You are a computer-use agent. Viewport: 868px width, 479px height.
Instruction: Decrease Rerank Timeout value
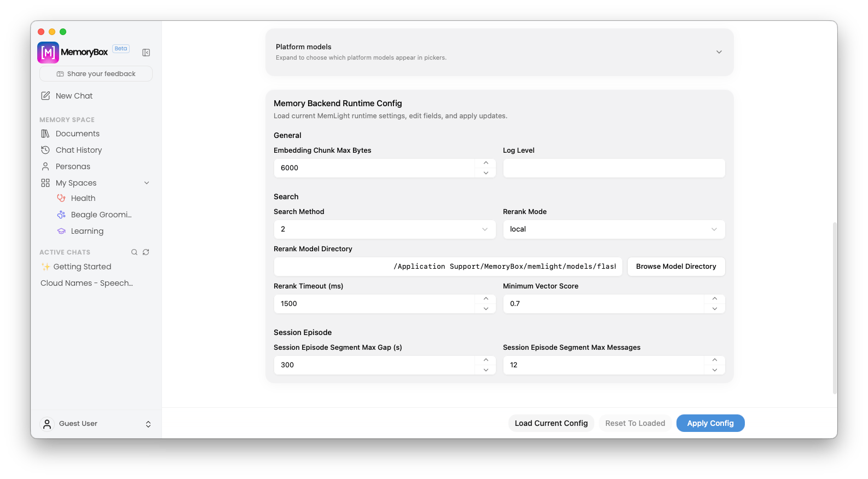point(486,309)
